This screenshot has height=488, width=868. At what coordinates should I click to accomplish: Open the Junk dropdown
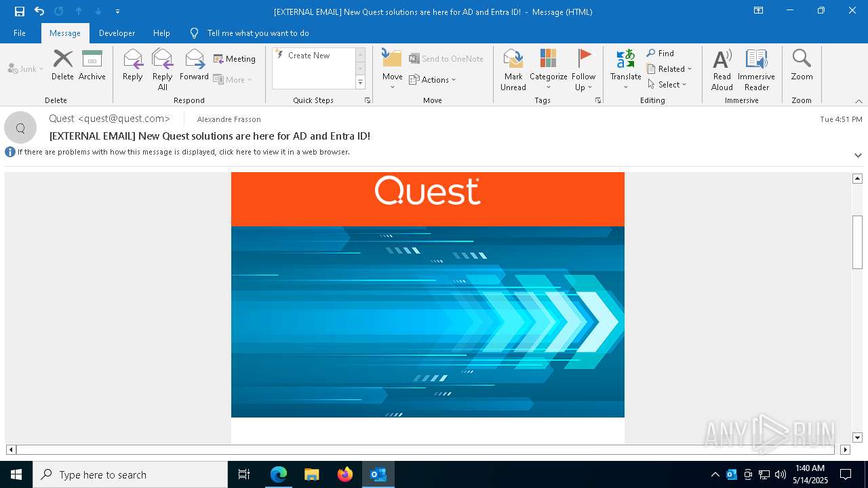(26, 68)
